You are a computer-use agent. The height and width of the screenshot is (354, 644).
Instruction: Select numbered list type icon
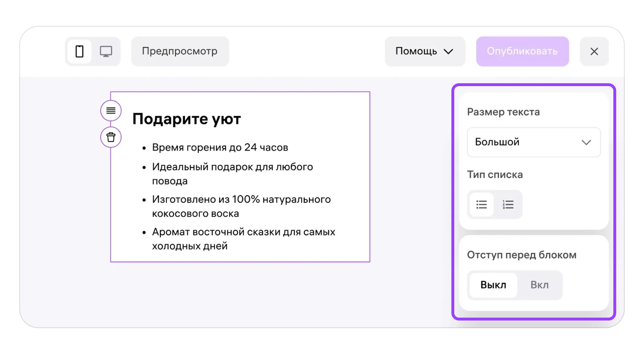pos(508,205)
